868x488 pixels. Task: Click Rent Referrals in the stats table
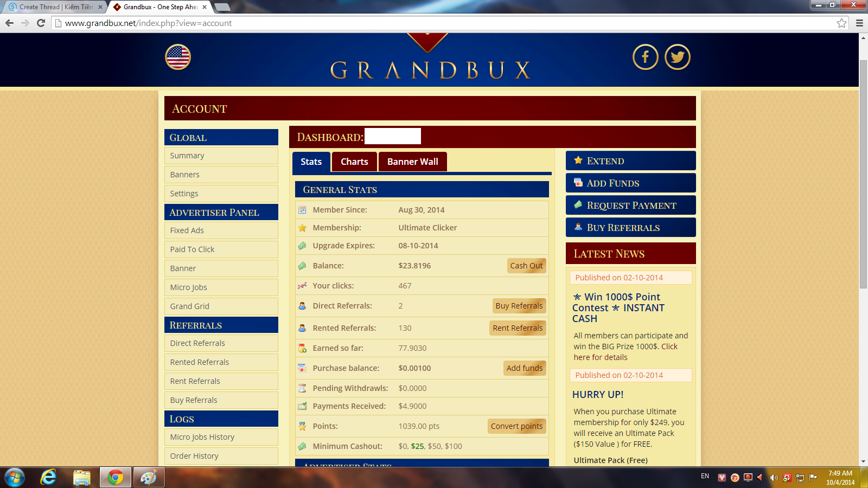pyautogui.click(x=518, y=328)
